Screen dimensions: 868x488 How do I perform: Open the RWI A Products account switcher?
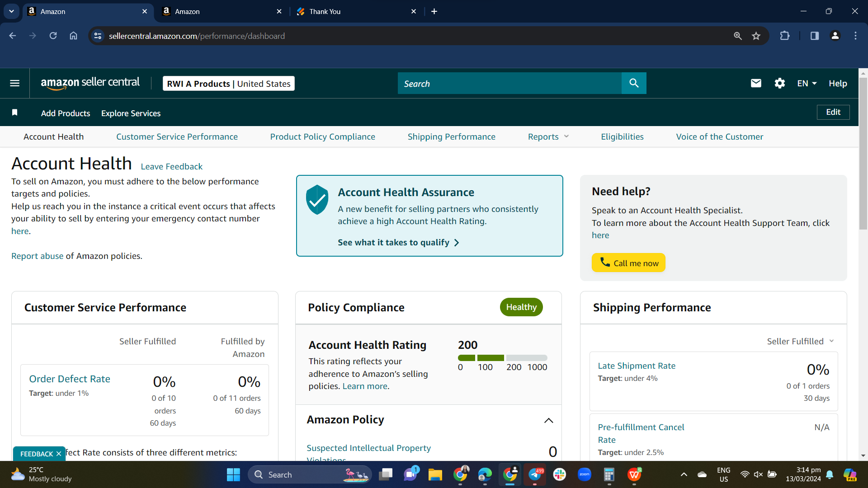(x=229, y=84)
